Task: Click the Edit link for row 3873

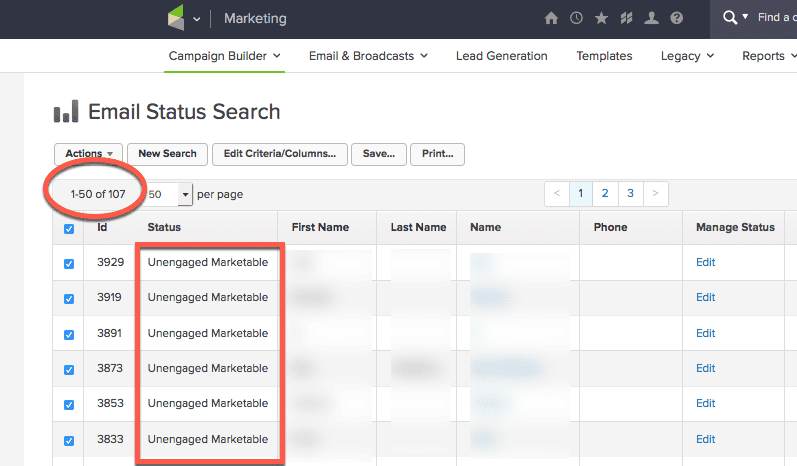Action: (706, 368)
